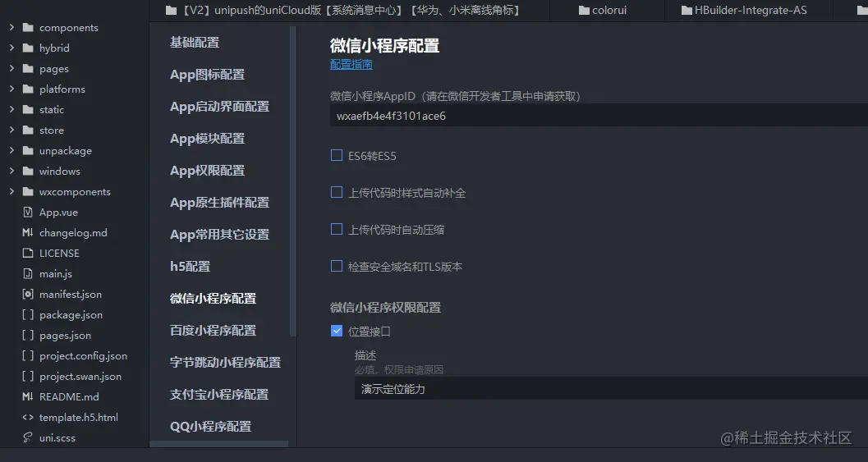Enable the 检查安全域名和TLS版本 checkbox
Screen dimensions: 868x462
pyautogui.click(x=337, y=266)
